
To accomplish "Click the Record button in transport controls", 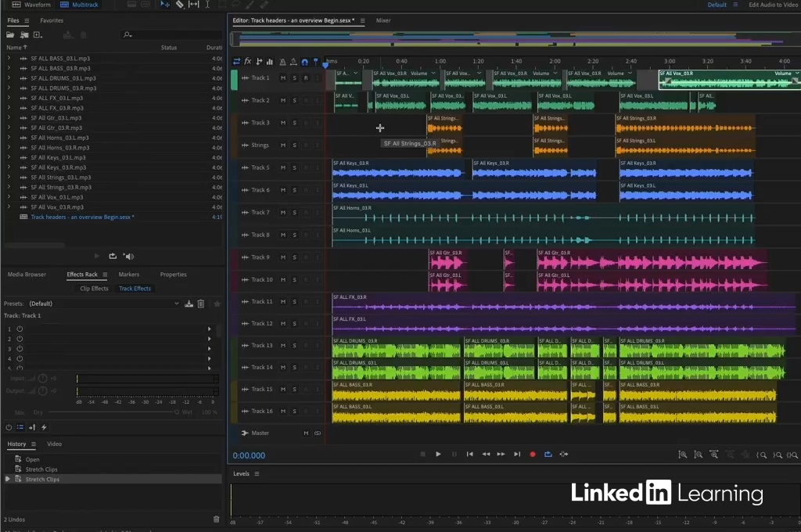I will point(533,454).
